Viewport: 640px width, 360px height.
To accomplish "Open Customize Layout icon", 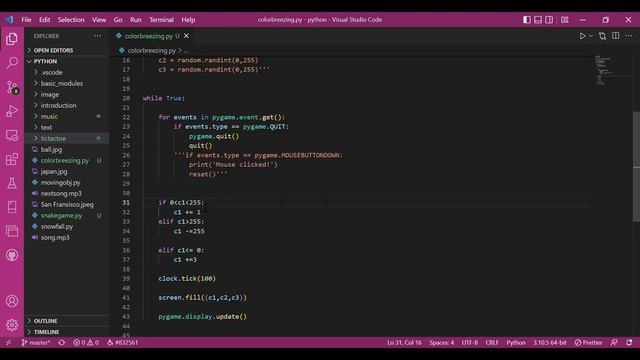I will click(564, 20).
